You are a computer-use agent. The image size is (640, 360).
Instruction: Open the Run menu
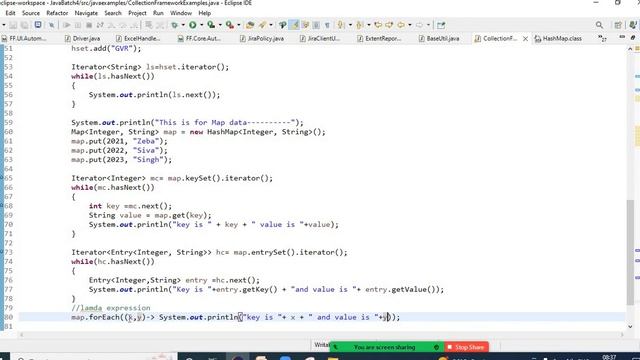[x=158, y=13]
